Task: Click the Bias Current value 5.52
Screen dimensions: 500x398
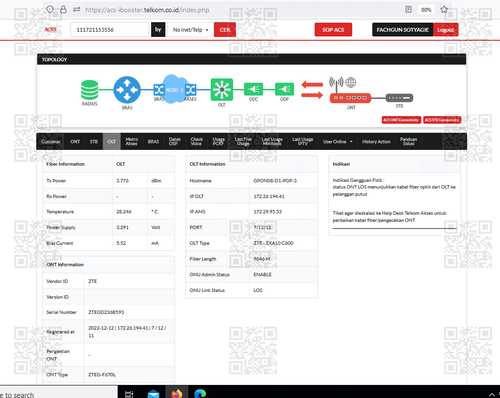Action: pos(121,243)
